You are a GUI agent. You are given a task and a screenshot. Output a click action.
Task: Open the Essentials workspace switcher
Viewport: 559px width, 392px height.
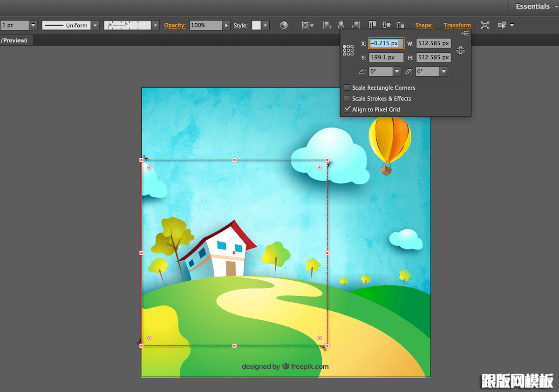tap(537, 7)
